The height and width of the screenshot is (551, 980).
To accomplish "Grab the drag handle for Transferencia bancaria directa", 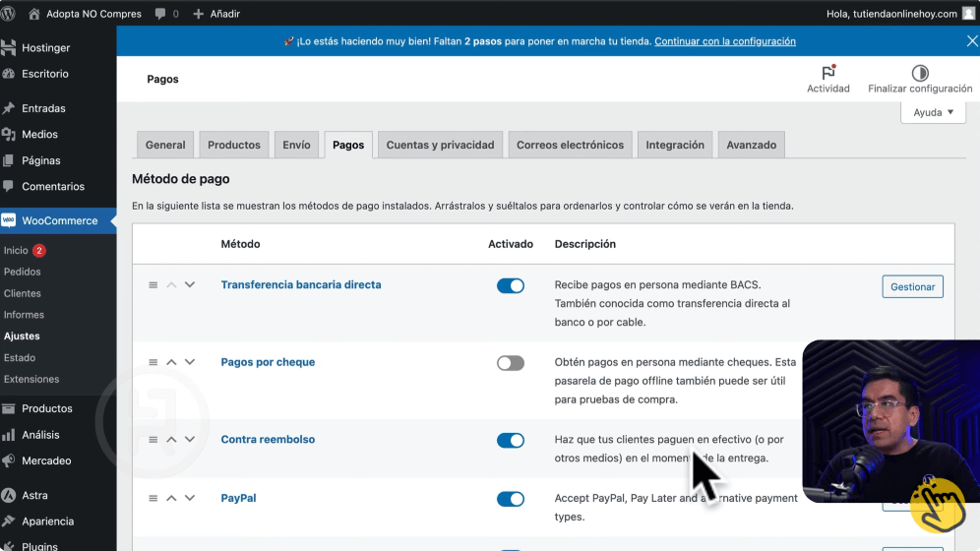I will [x=153, y=285].
